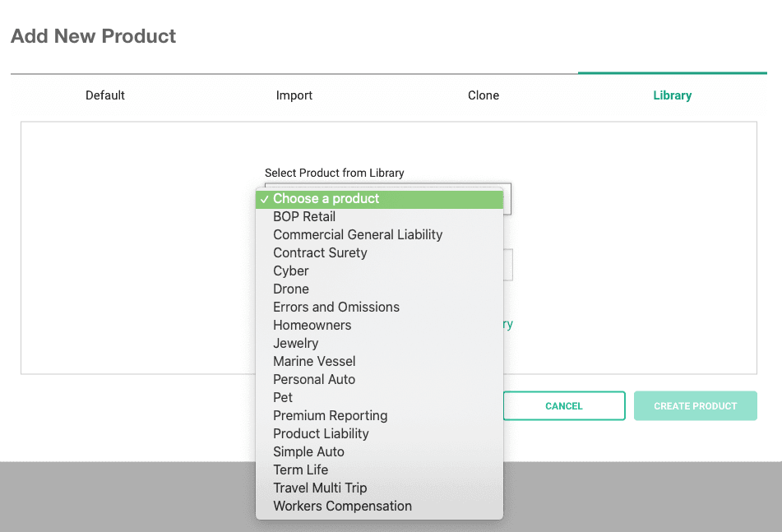Viewport: 782px width, 532px height.
Task: Open the Import tab
Action: [294, 95]
